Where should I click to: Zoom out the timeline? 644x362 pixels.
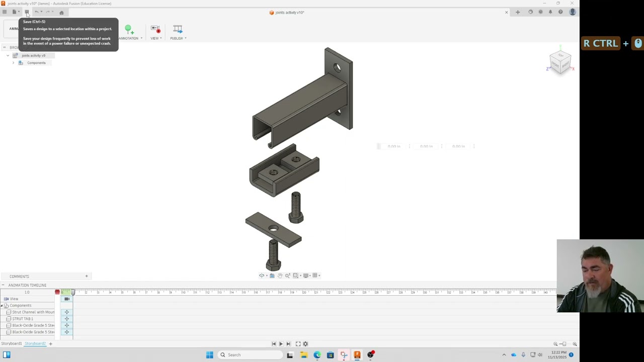(x=555, y=344)
